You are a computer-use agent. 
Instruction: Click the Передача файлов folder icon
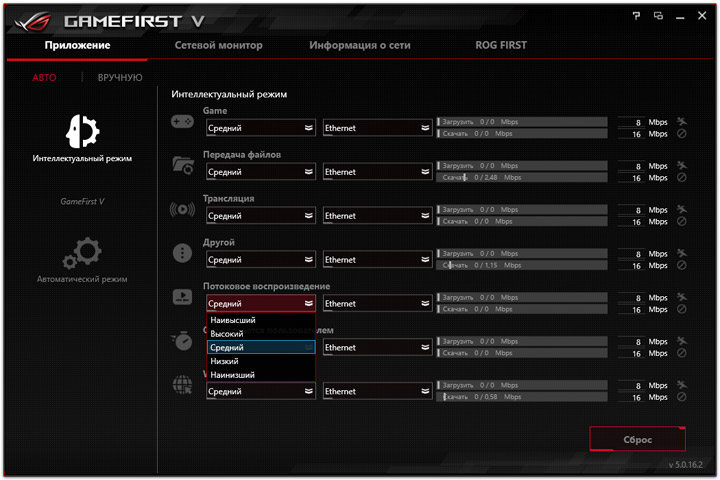(183, 165)
